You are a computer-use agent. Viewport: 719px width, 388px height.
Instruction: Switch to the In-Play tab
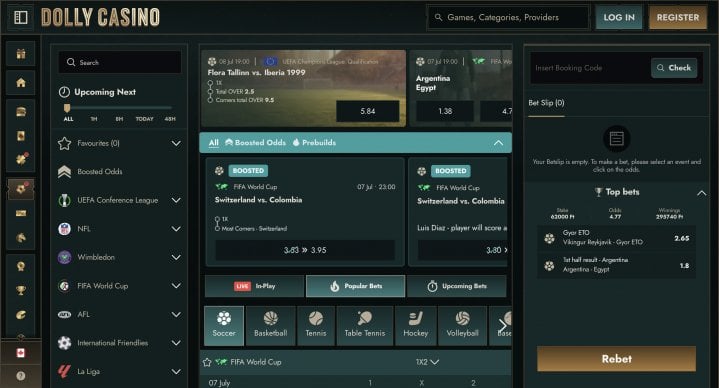(x=254, y=286)
